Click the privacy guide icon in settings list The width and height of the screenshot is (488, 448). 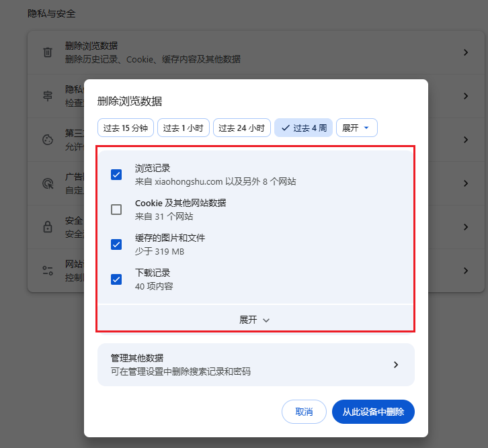pyautogui.click(x=48, y=96)
